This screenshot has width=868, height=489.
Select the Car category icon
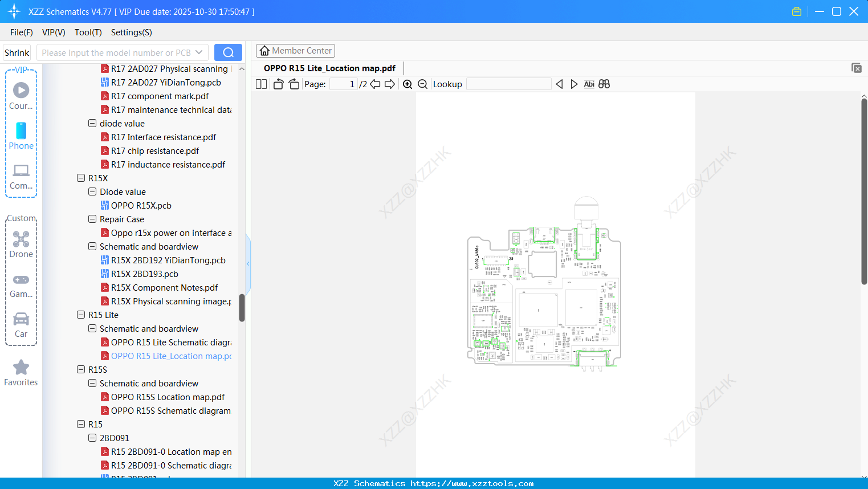coord(21,320)
